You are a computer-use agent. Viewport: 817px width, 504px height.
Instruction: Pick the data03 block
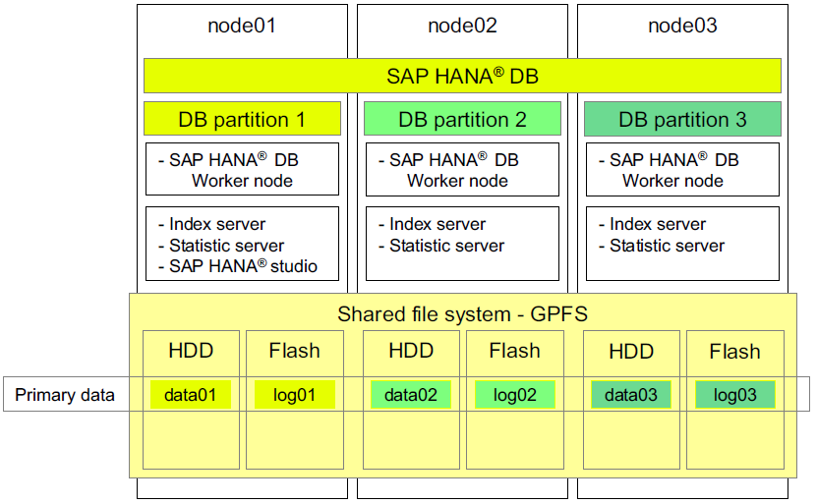631,395
